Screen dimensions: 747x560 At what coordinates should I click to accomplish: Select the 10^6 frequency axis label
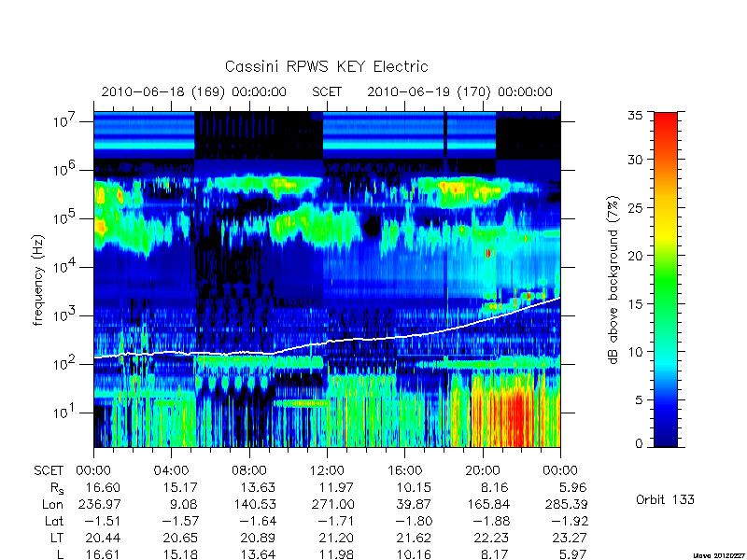pos(65,169)
